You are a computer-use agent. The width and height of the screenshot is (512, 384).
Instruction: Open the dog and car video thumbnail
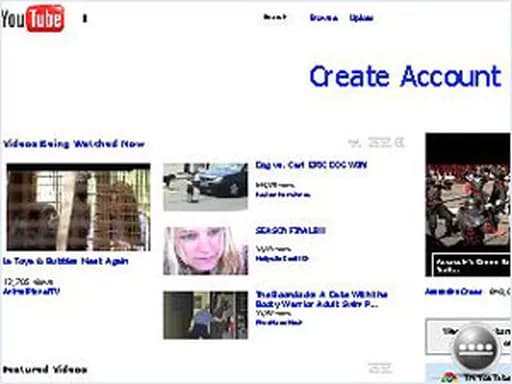pyautogui.click(x=205, y=186)
